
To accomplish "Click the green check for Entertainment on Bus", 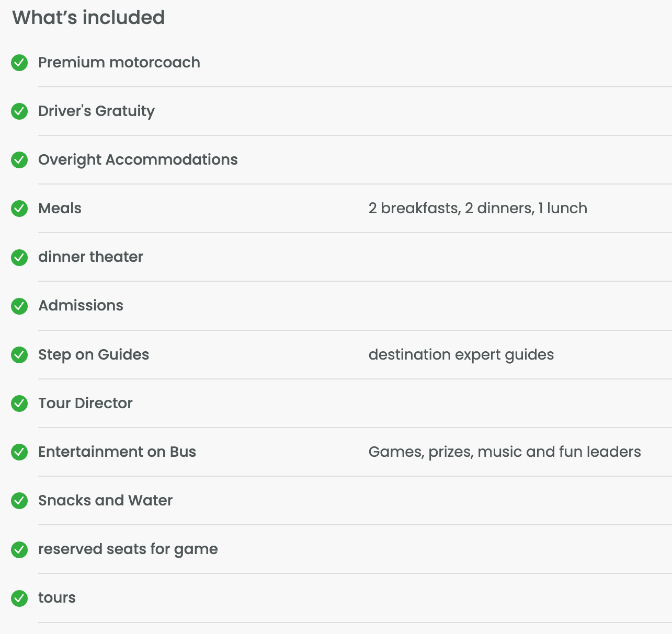I will [19, 452].
